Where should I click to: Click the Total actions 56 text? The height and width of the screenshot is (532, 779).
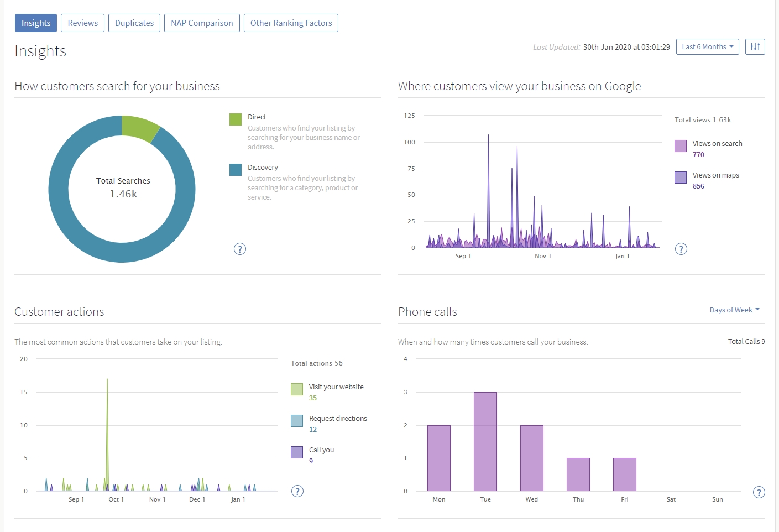(317, 363)
